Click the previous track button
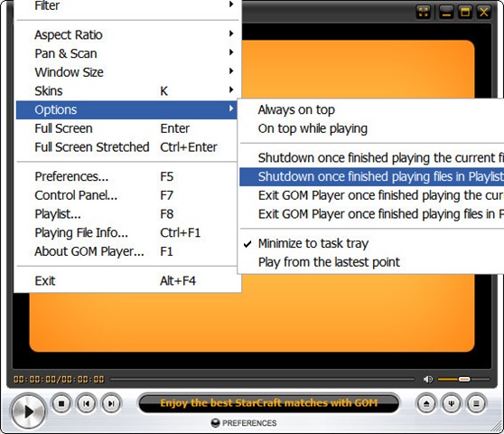The width and height of the screenshot is (504, 434). (86, 403)
